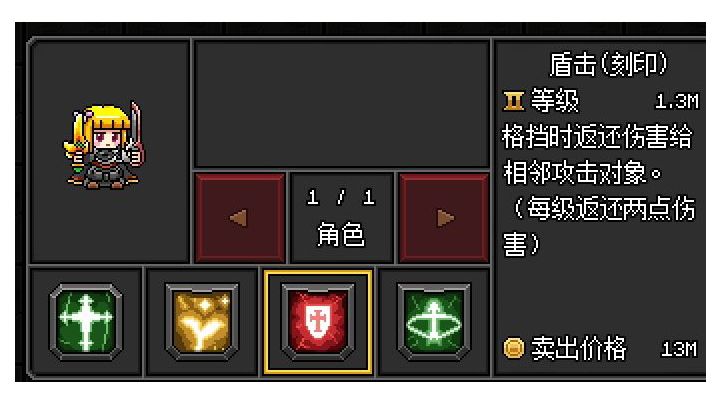Click the 13M sell price value
This screenshot has width=720, height=404.
(679, 350)
